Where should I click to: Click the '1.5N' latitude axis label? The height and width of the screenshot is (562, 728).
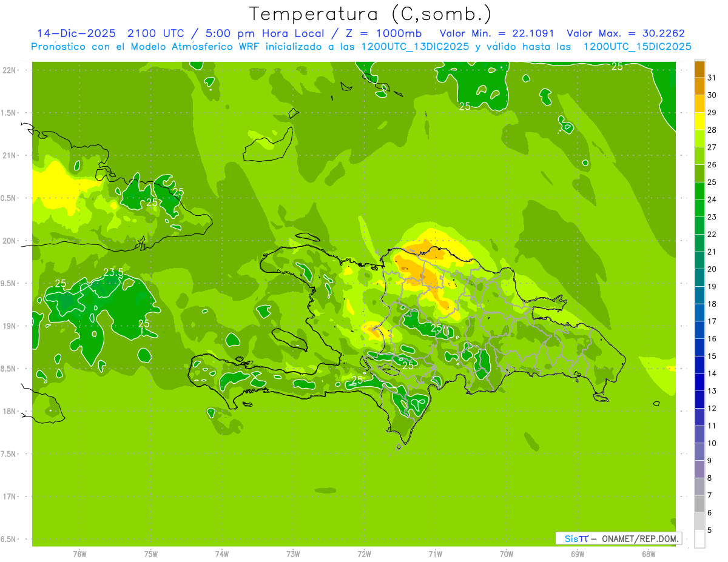[9, 113]
